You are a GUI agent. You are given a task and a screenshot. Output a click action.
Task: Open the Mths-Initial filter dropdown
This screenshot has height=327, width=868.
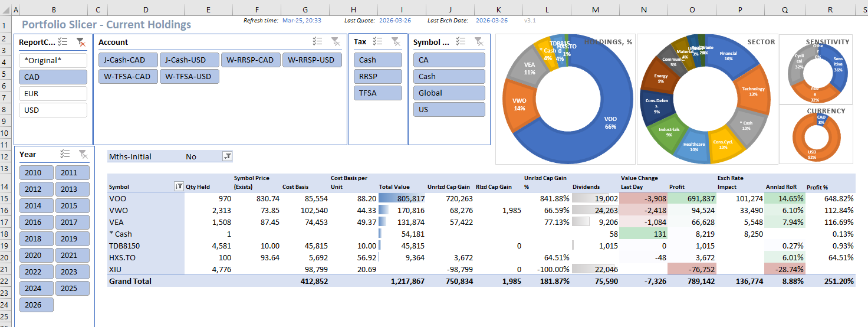click(x=228, y=156)
